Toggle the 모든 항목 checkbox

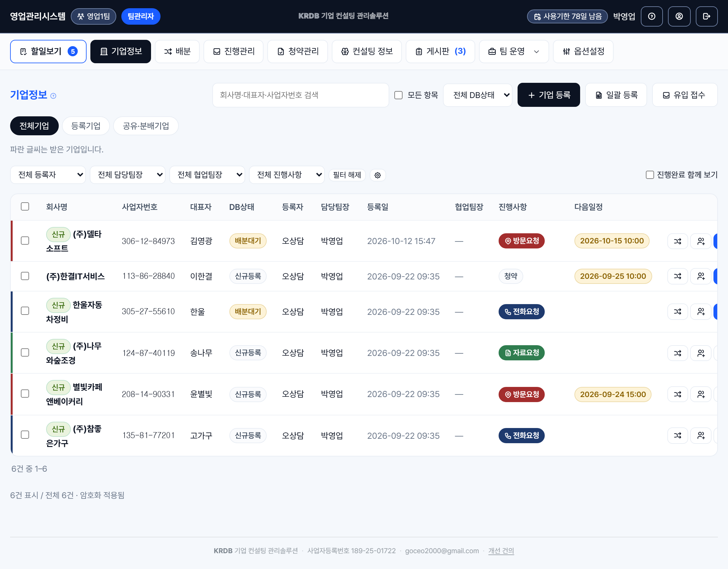click(x=398, y=95)
